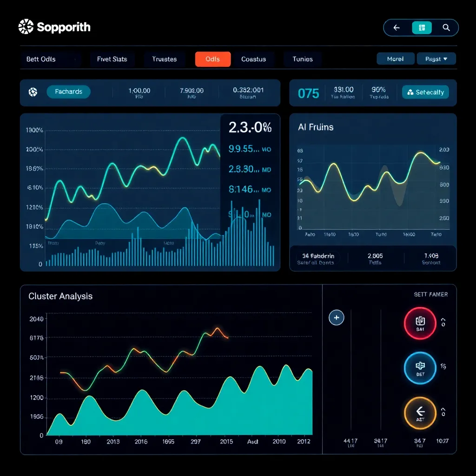Image resolution: width=476 pixels, height=476 pixels.
Task: Click the blue circular BET icon
Action: (420, 368)
